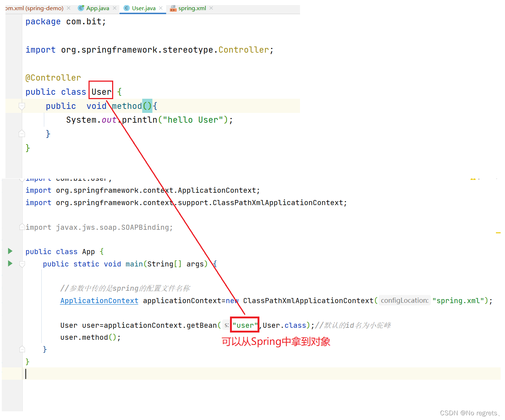Click the getBean method call

(x=201, y=325)
